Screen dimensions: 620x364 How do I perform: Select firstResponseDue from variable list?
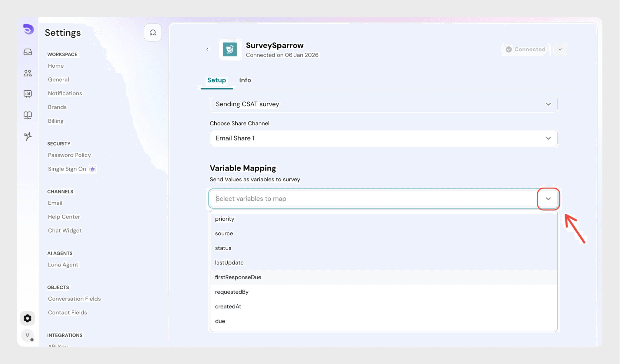coord(238,277)
